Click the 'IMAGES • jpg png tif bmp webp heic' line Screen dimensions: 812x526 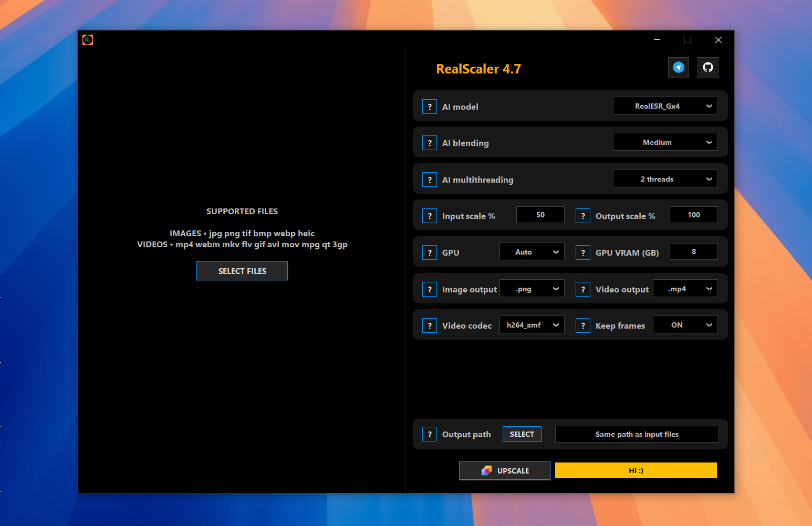[x=242, y=233]
